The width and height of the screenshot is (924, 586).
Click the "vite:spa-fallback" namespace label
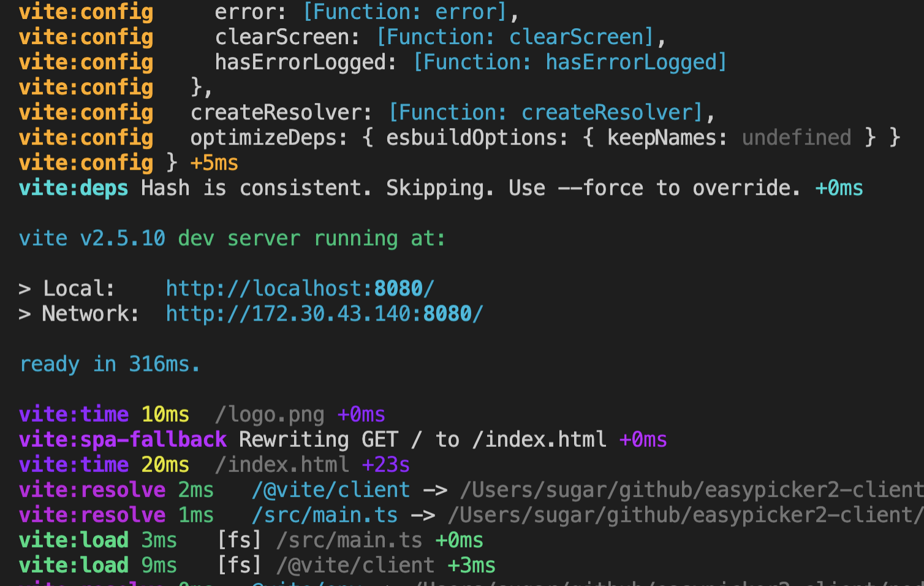(123, 439)
